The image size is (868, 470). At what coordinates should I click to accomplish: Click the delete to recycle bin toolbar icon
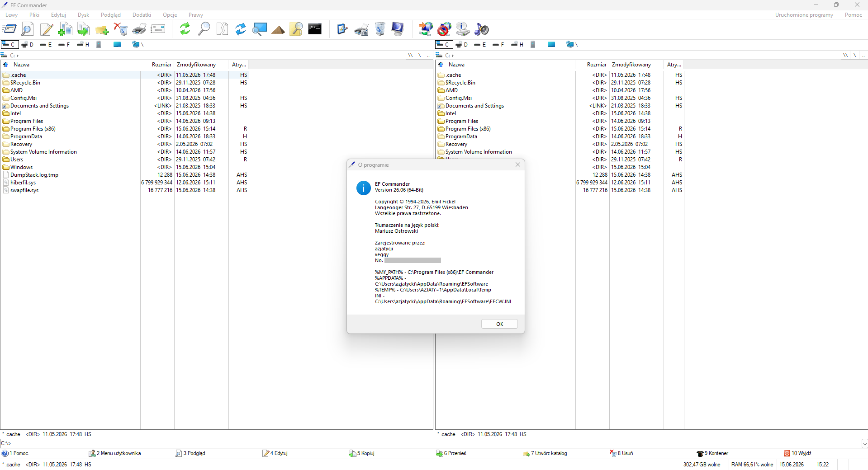pyautogui.click(x=120, y=29)
